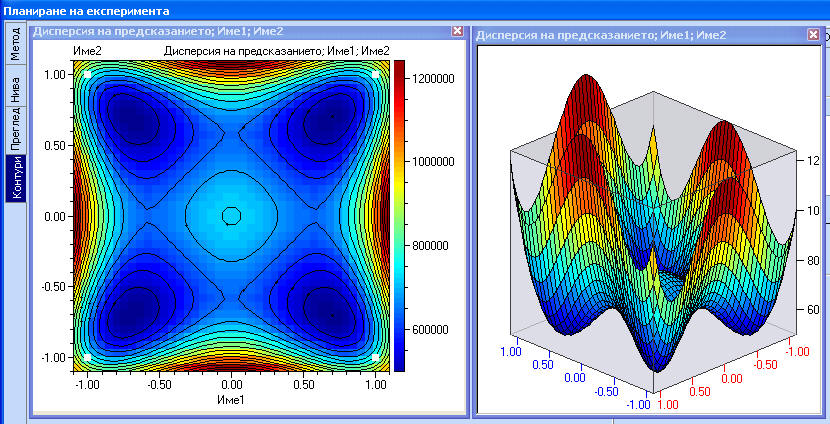Click the bottom-right white design point marker

375,356
